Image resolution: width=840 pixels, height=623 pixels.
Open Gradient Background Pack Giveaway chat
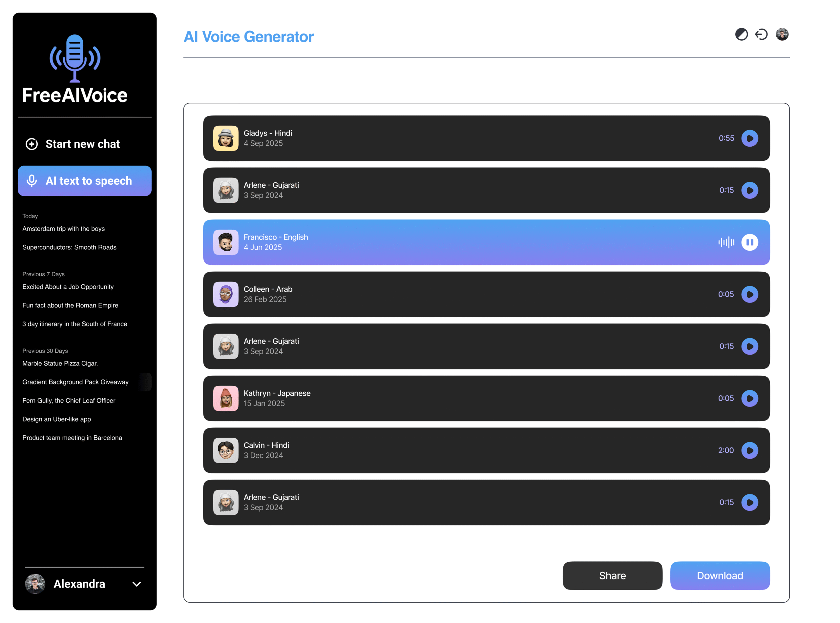pos(75,382)
